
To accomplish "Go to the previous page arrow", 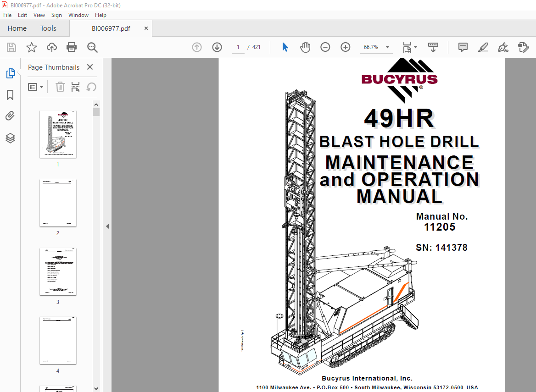I will point(197,47).
